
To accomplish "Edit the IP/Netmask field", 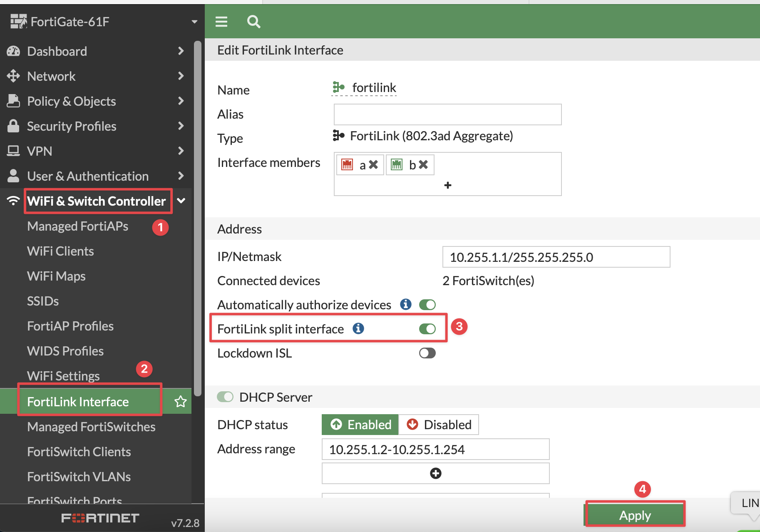I will coord(556,257).
